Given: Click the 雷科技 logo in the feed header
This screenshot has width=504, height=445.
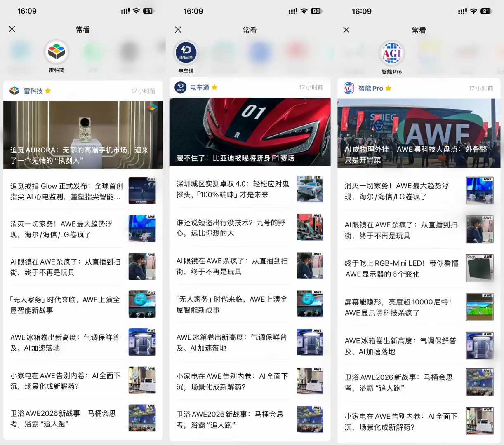Looking at the screenshot, I should [x=14, y=91].
